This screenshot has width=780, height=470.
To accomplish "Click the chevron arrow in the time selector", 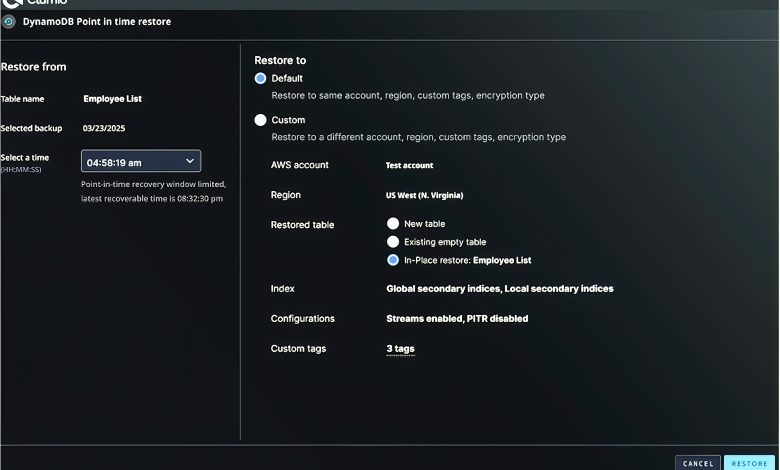I will point(190,161).
